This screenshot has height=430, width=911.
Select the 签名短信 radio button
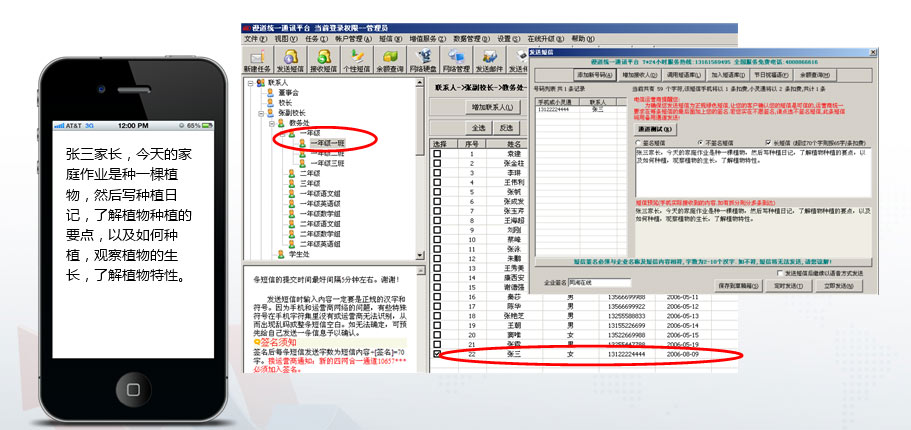point(638,142)
